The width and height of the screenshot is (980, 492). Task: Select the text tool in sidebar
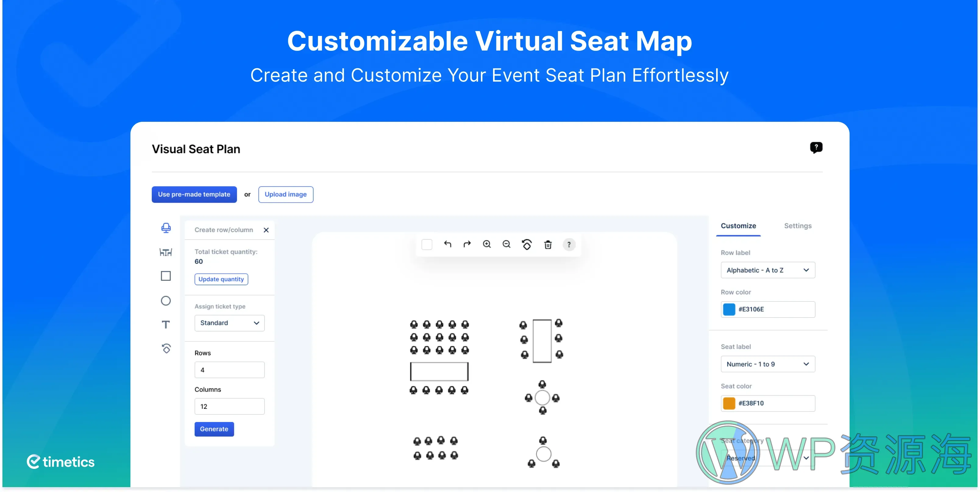click(x=166, y=325)
